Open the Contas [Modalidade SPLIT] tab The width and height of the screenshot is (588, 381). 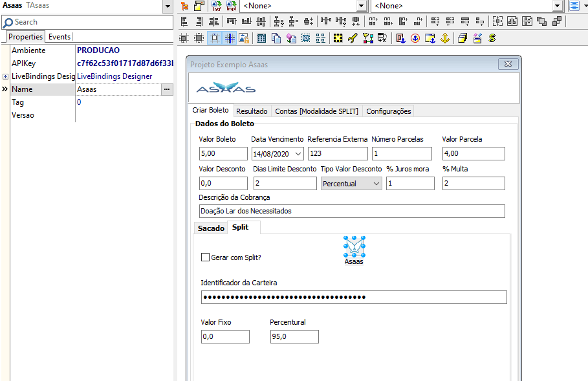(316, 111)
